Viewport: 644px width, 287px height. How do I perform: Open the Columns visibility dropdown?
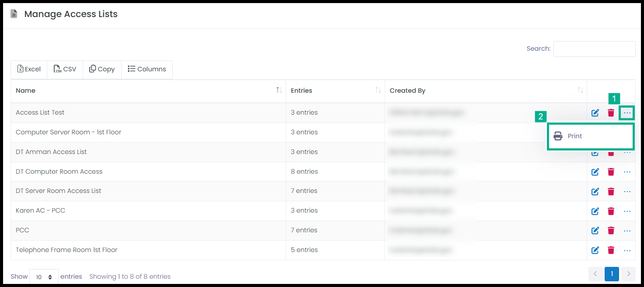point(147,69)
